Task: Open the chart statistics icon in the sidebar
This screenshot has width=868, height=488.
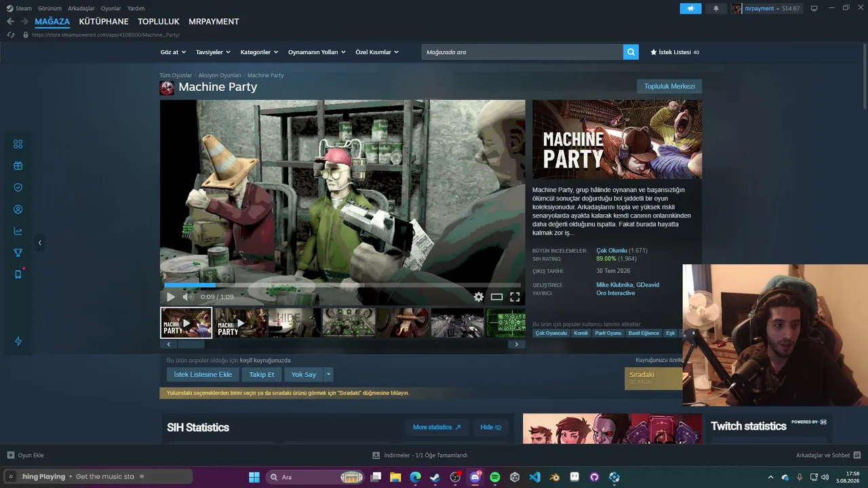Action: 18,231
